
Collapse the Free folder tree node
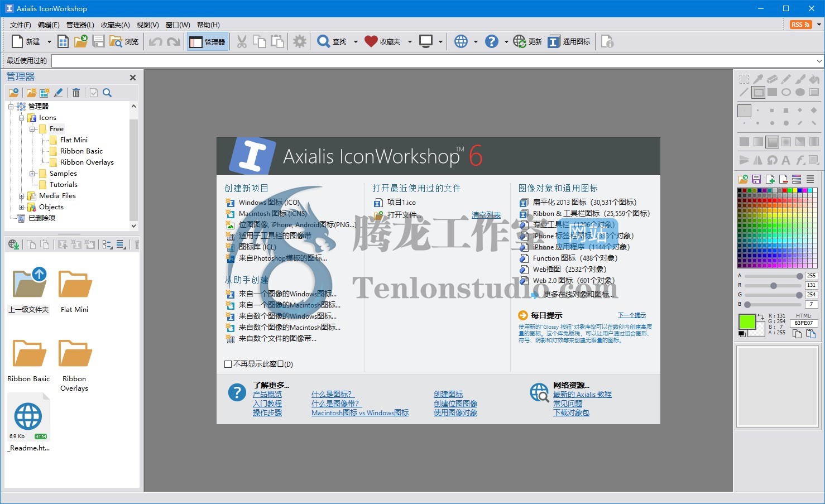(32, 129)
